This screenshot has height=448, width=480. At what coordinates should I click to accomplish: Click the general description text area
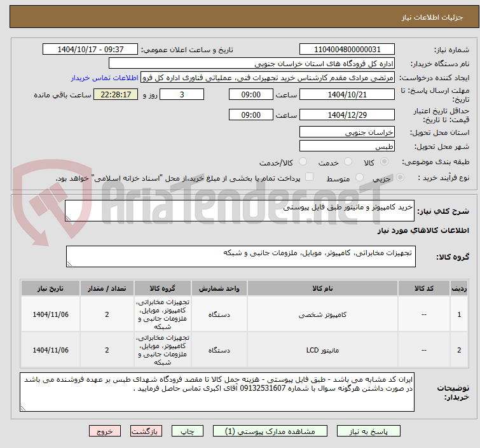pos(240,211)
